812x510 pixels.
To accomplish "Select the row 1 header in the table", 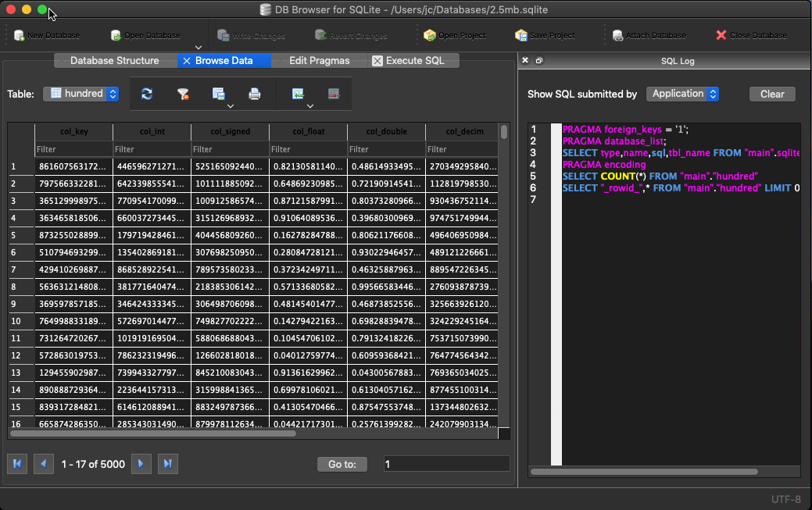I will 21,166.
